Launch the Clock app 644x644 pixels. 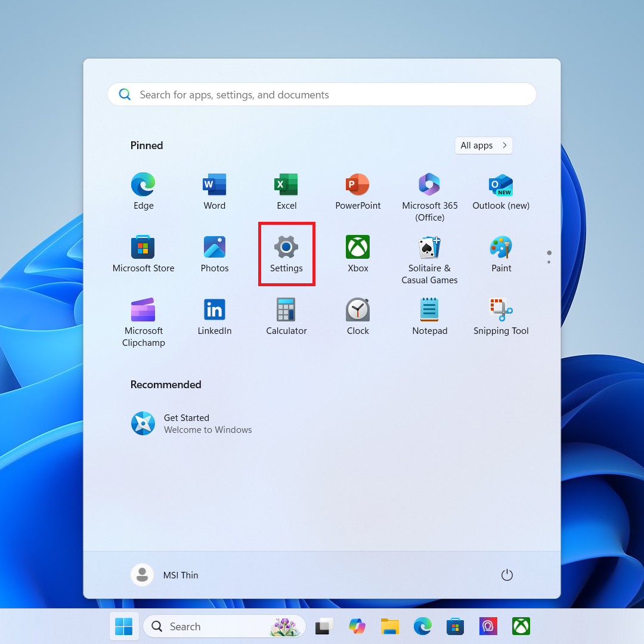(358, 317)
